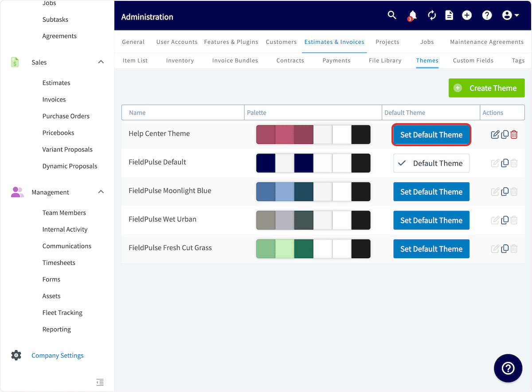Click trash icon for FieldPulse Fresh Cut Grass
The height and width of the screenshot is (392, 532).
[514, 249]
